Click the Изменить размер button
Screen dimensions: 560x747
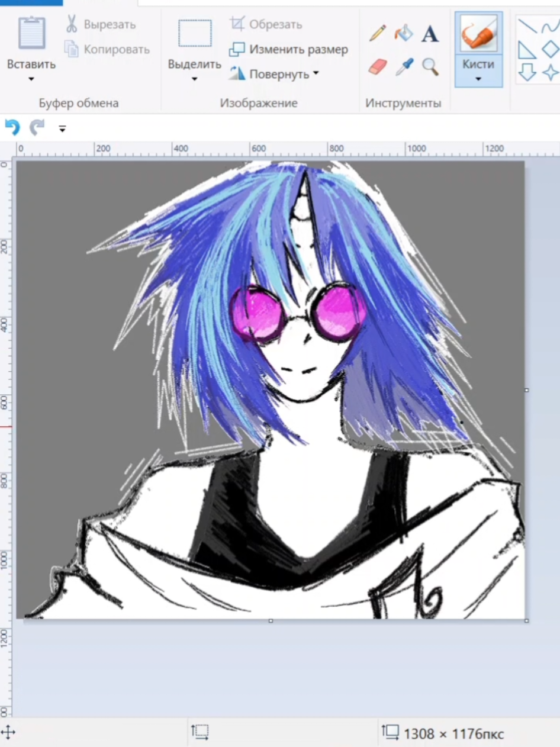click(x=289, y=50)
